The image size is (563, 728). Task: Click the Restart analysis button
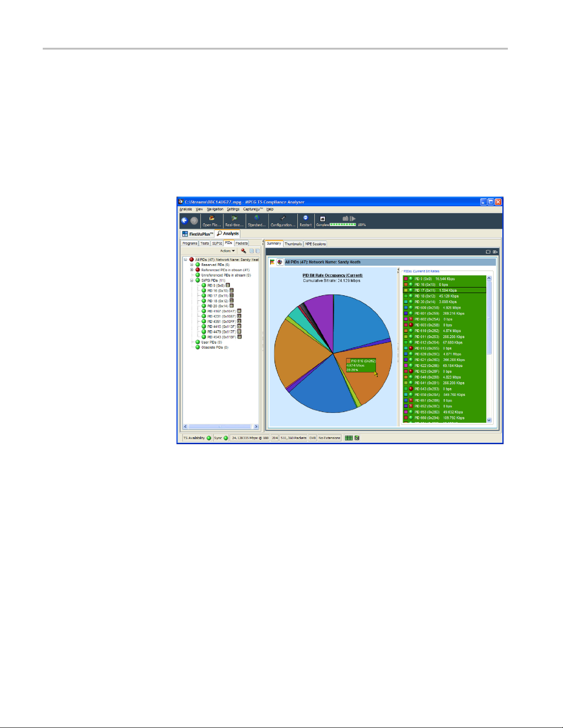(306, 221)
